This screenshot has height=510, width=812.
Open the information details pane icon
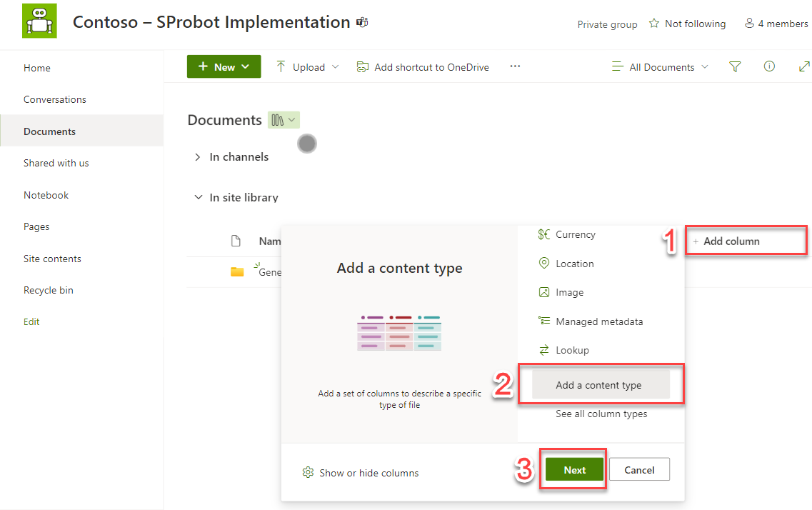(769, 66)
